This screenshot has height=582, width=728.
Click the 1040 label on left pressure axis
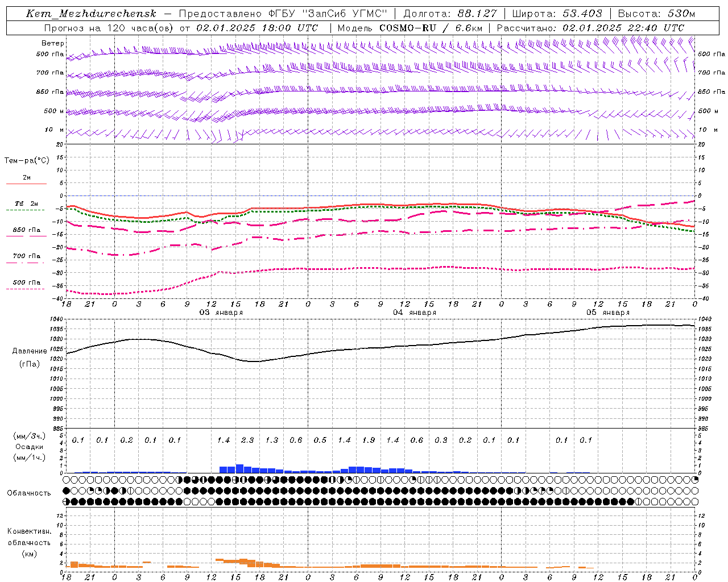click(x=56, y=319)
